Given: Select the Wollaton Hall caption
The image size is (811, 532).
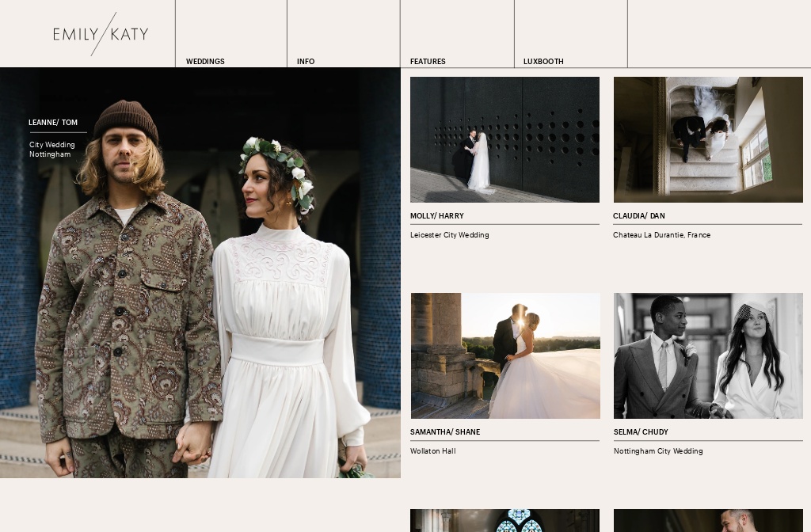Looking at the screenshot, I should pyautogui.click(x=432, y=451).
